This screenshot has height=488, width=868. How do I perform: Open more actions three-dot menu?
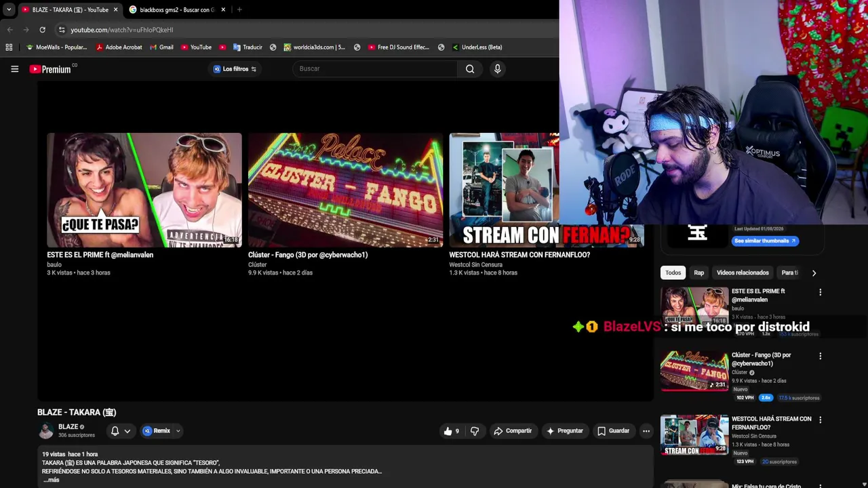click(646, 431)
